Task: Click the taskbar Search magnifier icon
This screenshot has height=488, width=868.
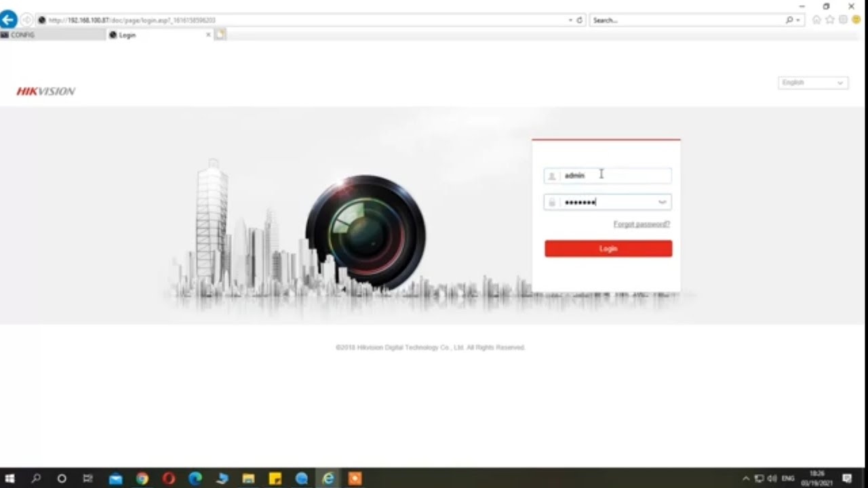Action: coord(36,479)
